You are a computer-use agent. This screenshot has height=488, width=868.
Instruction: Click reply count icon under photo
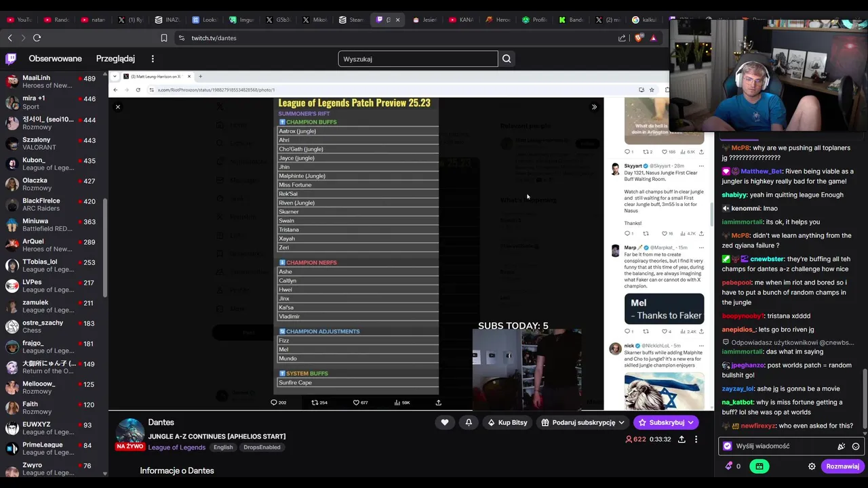coord(274,403)
